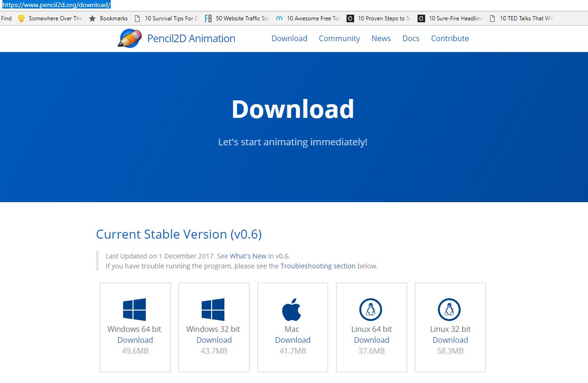Click the yellow shield icon on the bookmarks bar
The image size is (588, 383).
pos(21,18)
